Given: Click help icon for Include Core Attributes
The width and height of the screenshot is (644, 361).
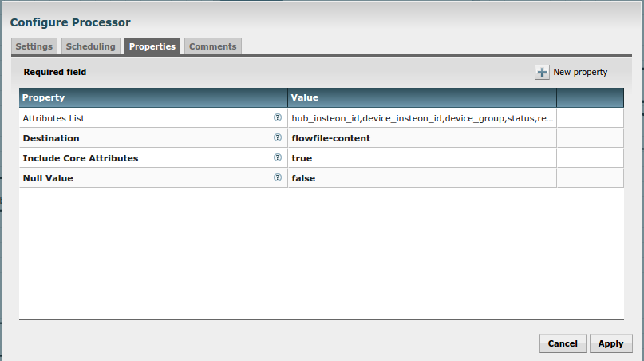Looking at the screenshot, I should pyautogui.click(x=278, y=158).
